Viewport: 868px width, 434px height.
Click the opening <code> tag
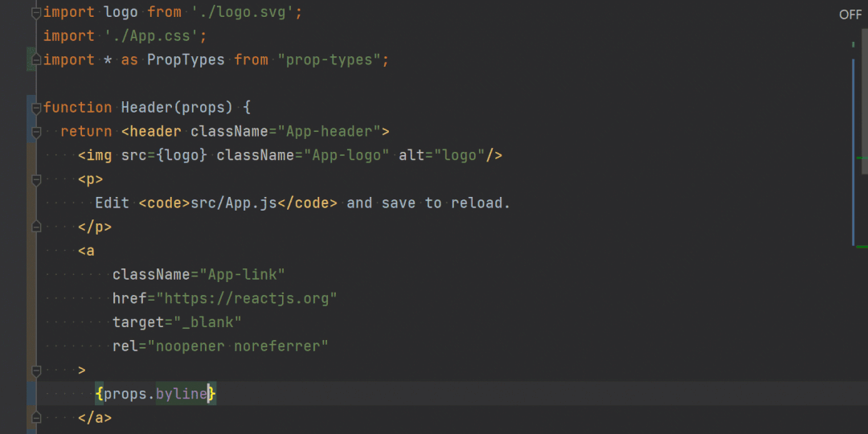pyautogui.click(x=165, y=203)
